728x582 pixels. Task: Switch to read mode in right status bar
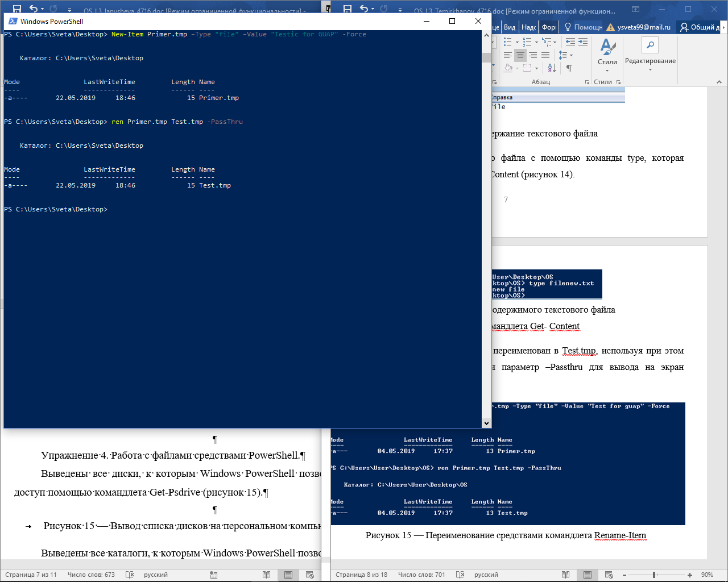pyautogui.click(x=565, y=575)
